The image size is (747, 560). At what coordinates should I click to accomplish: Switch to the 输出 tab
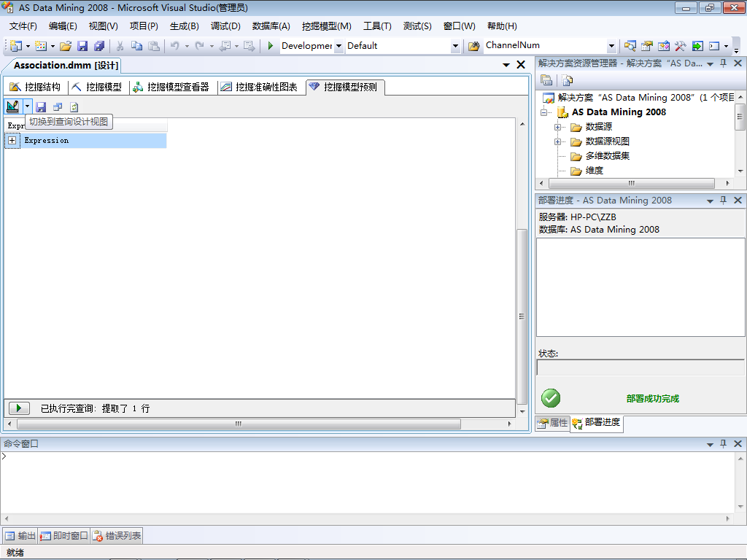pos(20,536)
